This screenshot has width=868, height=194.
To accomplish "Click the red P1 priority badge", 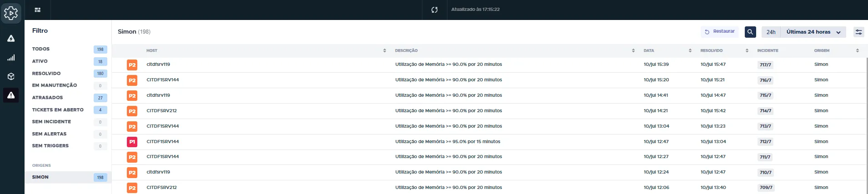I will [132, 142].
